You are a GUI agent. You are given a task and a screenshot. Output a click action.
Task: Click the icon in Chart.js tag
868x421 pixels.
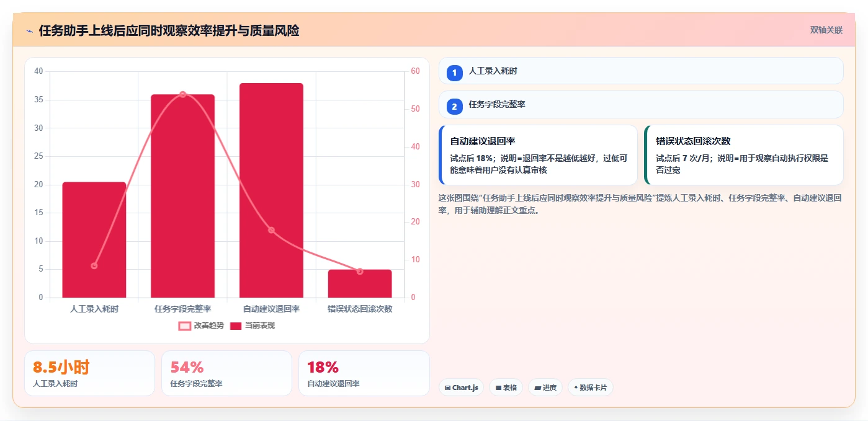click(448, 388)
